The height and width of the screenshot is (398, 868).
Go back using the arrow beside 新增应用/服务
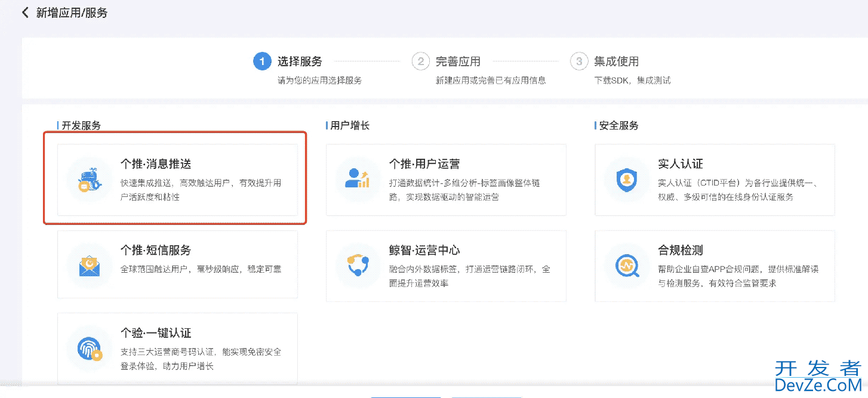[x=25, y=13]
